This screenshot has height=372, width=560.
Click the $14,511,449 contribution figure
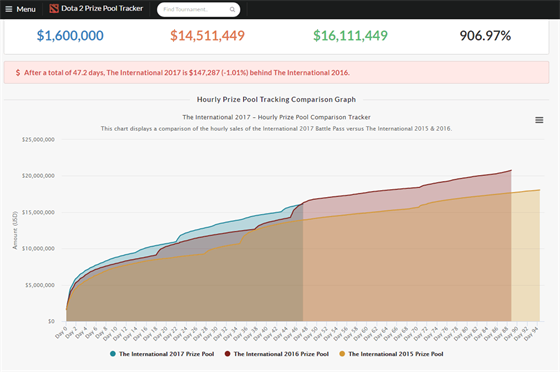tap(207, 35)
